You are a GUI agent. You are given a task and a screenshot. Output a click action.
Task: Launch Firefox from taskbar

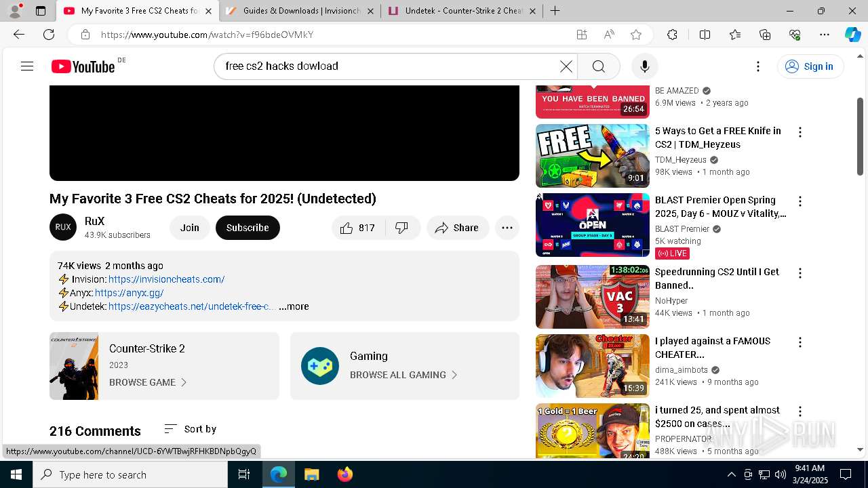345,474
